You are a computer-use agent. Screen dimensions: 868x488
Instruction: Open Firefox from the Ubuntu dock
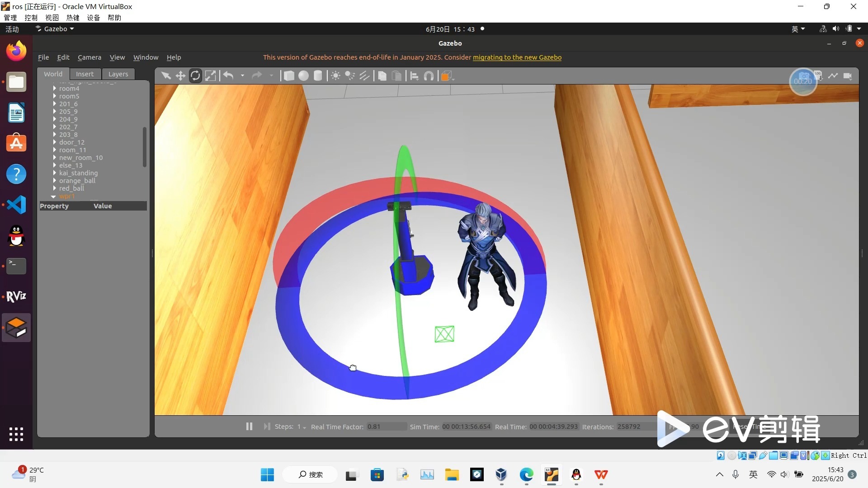[x=16, y=51]
